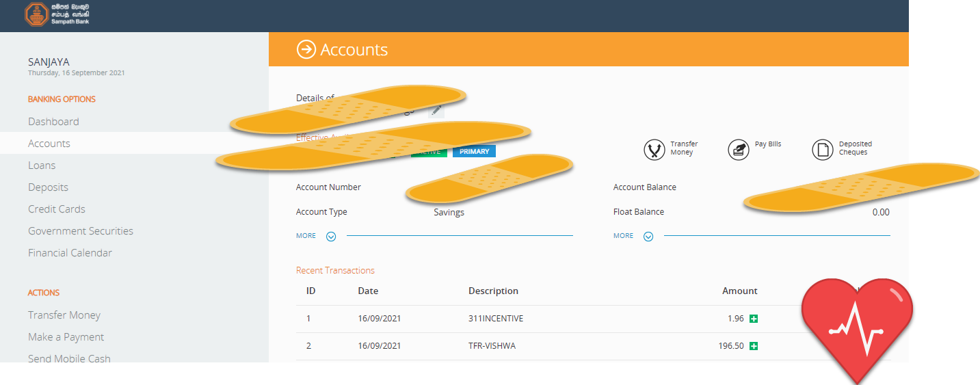Image resolution: width=980 pixels, height=385 pixels.
Task: Open Deposits in the sidebar
Action: pyautogui.click(x=48, y=187)
